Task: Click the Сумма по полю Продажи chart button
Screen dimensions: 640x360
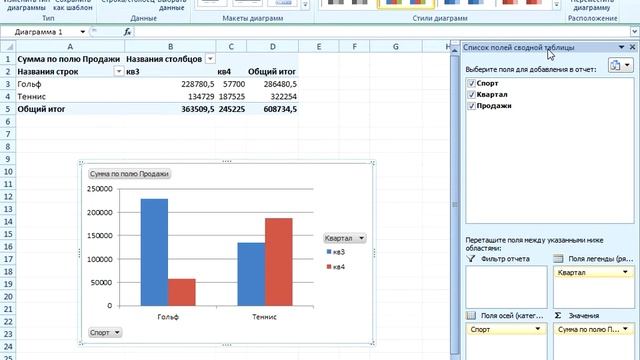Action: click(x=129, y=174)
